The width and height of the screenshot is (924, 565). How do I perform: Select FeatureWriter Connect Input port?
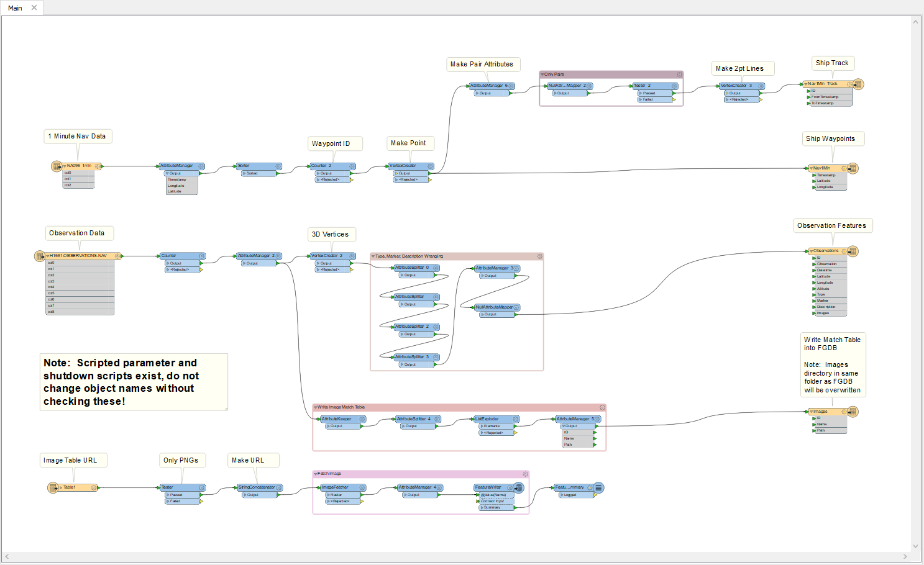496,501
